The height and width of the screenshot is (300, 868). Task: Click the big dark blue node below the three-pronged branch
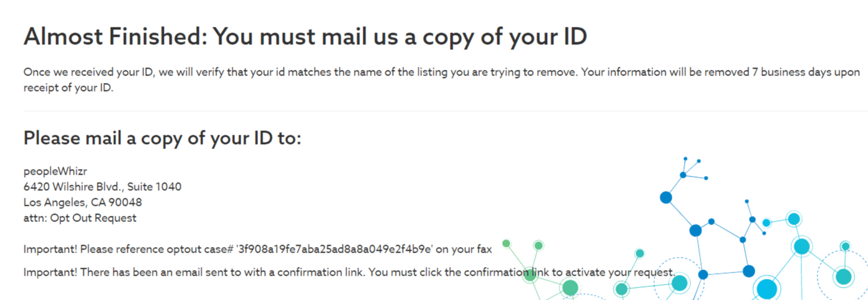(665, 198)
